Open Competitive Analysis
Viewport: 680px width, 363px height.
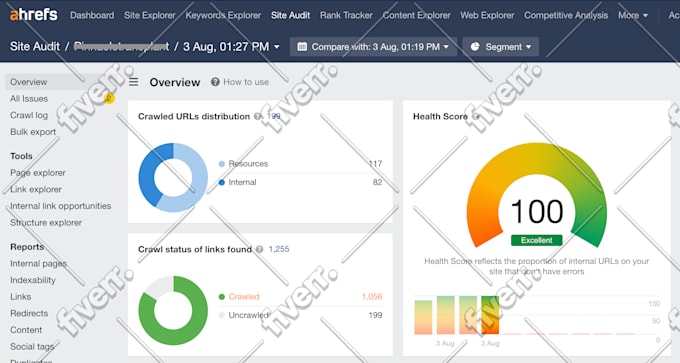click(x=566, y=15)
